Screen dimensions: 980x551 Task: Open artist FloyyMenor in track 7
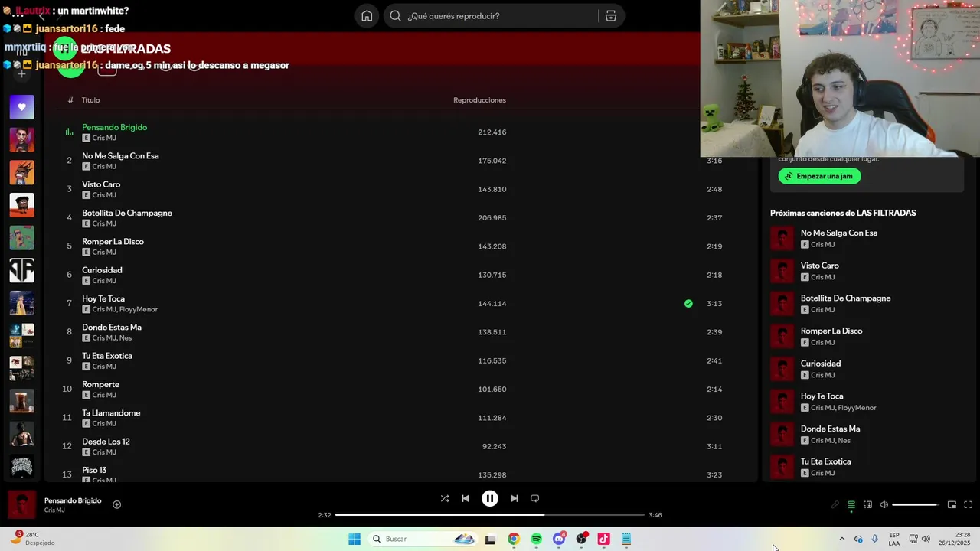139,309
